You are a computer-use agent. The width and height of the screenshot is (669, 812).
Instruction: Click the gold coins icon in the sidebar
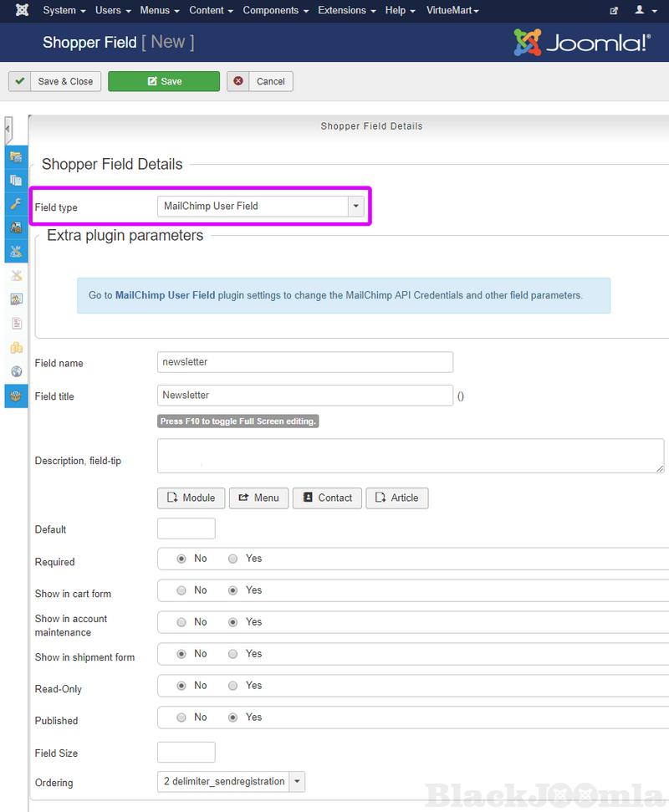[16, 348]
